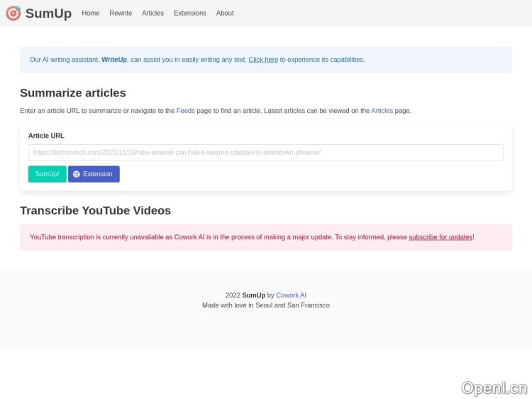Screen dimensions: 532x399
Task: Click the SumUp target logo icon
Action: click(13, 13)
